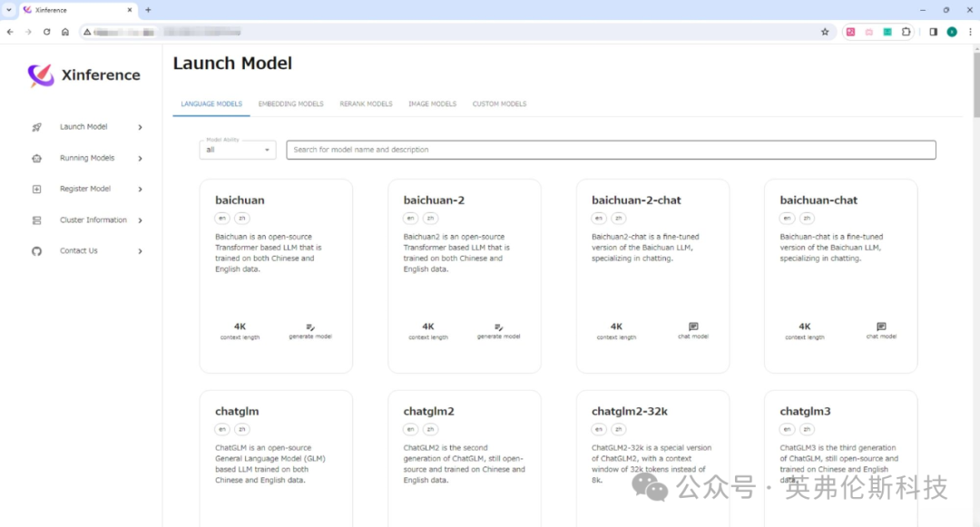This screenshot has width=980, height=527.
Task: Expand the Launch Model chevron
Action: click(140, 127)
